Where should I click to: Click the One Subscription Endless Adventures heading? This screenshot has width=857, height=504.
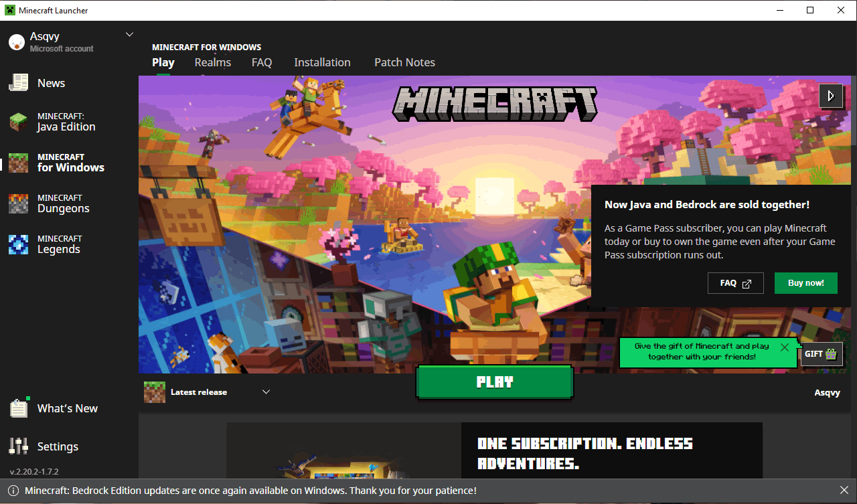[585, 453]
